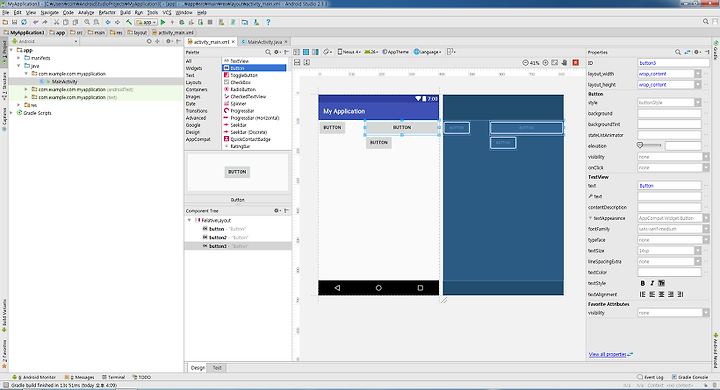This screenshot has width=720, height=390.
Task: Toggle italic text style
Action: [652, 283]
